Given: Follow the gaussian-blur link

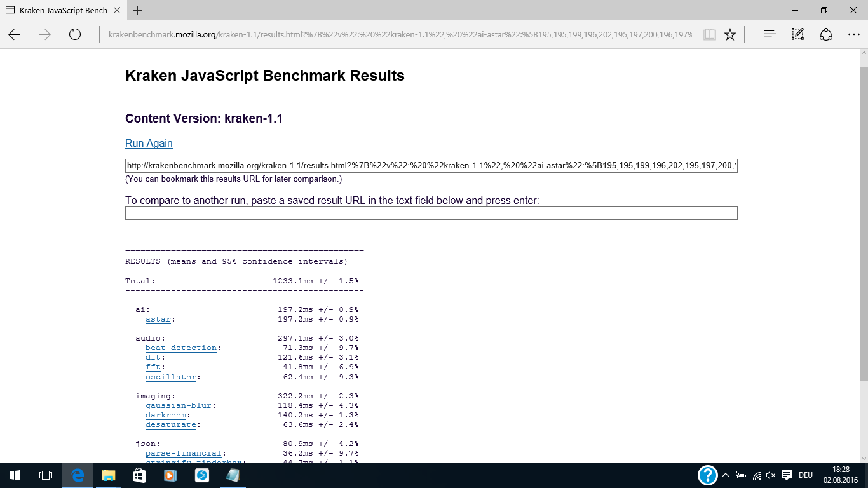Looking at the screenshot, I should [178, 405].
